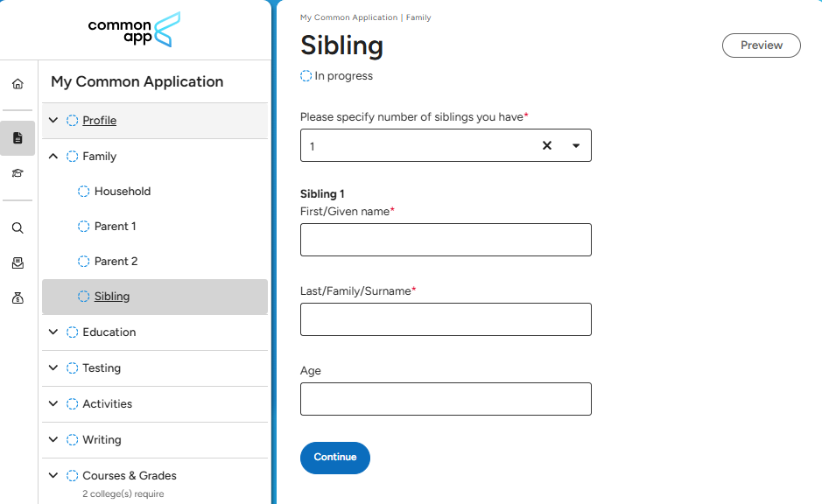822x504 pixels.
Task: Expand the Testing section
Action: tap(53, 367)
